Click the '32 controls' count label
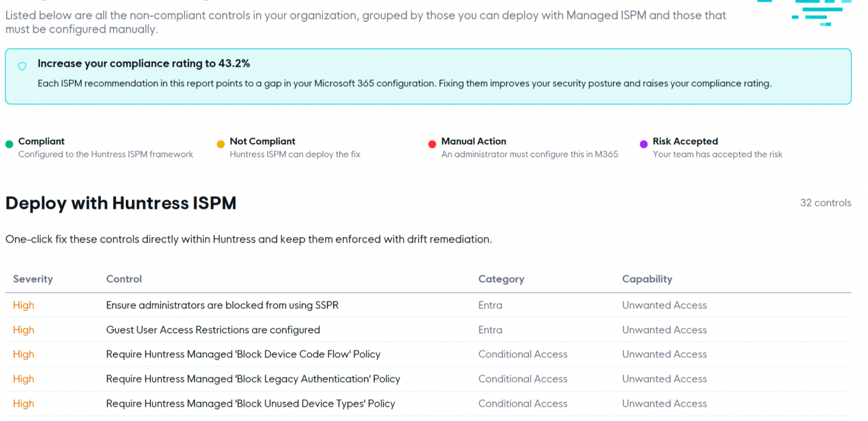Screen dimensions: 868x421 (x=825, y=203)
